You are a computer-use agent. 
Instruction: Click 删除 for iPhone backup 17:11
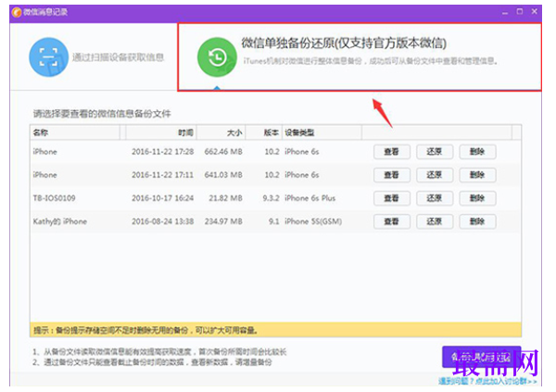477,175
